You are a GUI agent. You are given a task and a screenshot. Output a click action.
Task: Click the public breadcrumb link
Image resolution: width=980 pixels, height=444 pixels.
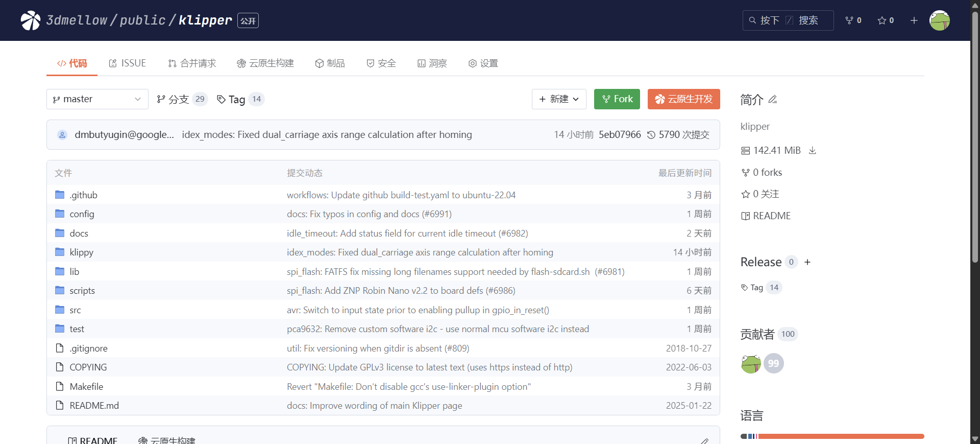click(x=142, y=20)
